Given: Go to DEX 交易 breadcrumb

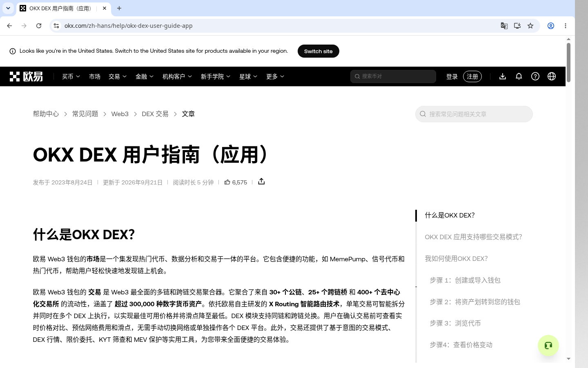Looking at the screenshot, I should [x=155, y=114].
